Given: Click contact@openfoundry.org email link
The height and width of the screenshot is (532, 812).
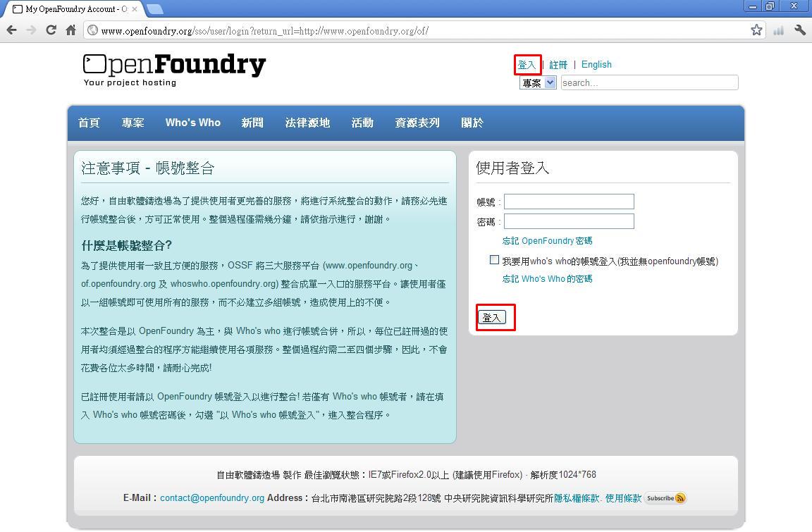Looking at the screenshot, I should pyautogui.click(x=211, y=498).
